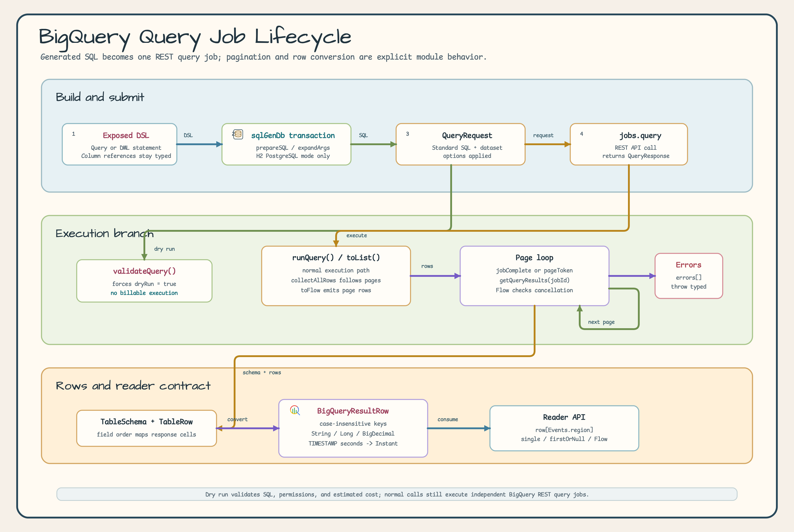Screen dimensions: 794x532
Task: Click the BigQuery logo in BigQueryResultRow
Action: [295, 410]
